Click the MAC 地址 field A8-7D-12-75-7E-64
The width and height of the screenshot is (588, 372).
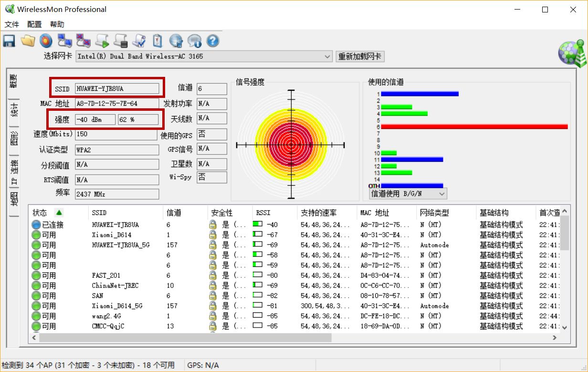pyautogui.click(x=117, y=104)
